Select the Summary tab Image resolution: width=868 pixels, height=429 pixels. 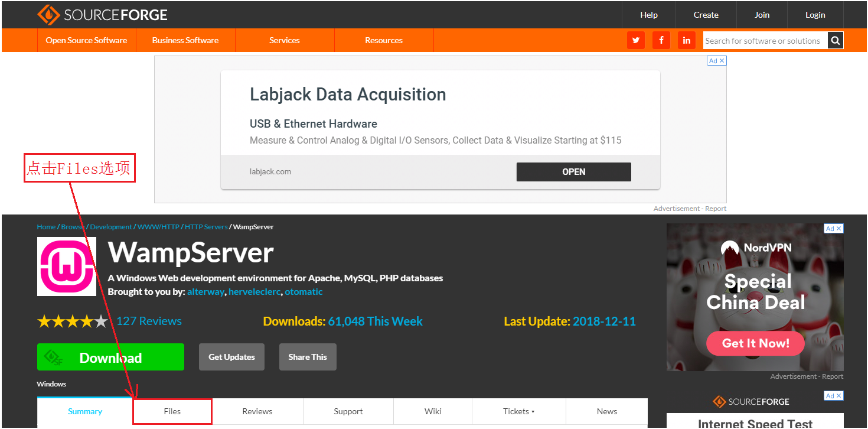click(85, 411)
